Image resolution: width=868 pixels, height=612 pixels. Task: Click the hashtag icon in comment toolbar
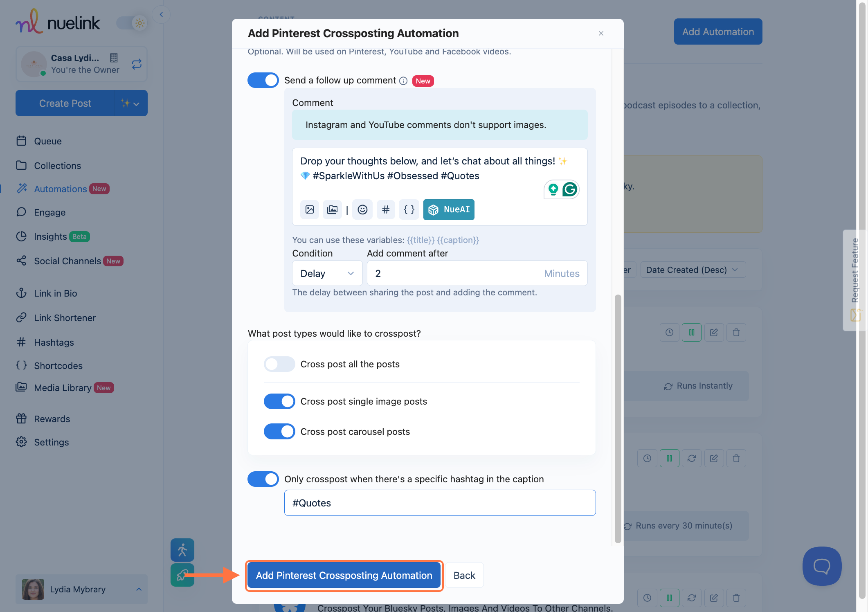pyautogui.click(x=385, y=210)
